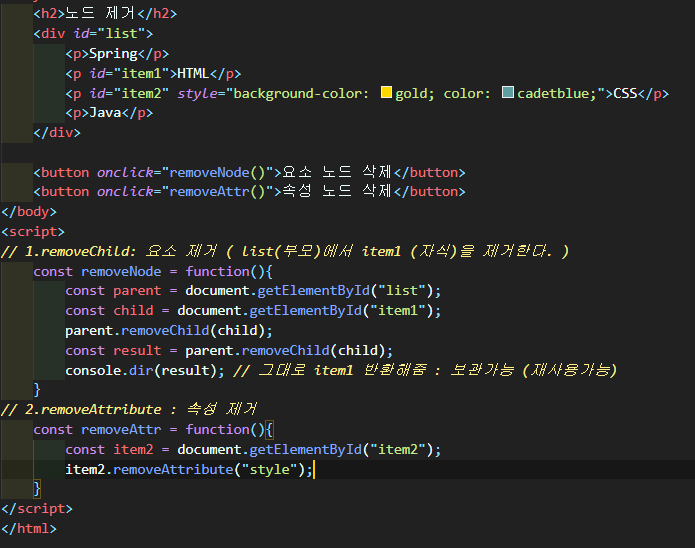Click the removeNode() button line
Image resolution: width=695 pixels, height=548 pixels.
[x=250, y=172]
